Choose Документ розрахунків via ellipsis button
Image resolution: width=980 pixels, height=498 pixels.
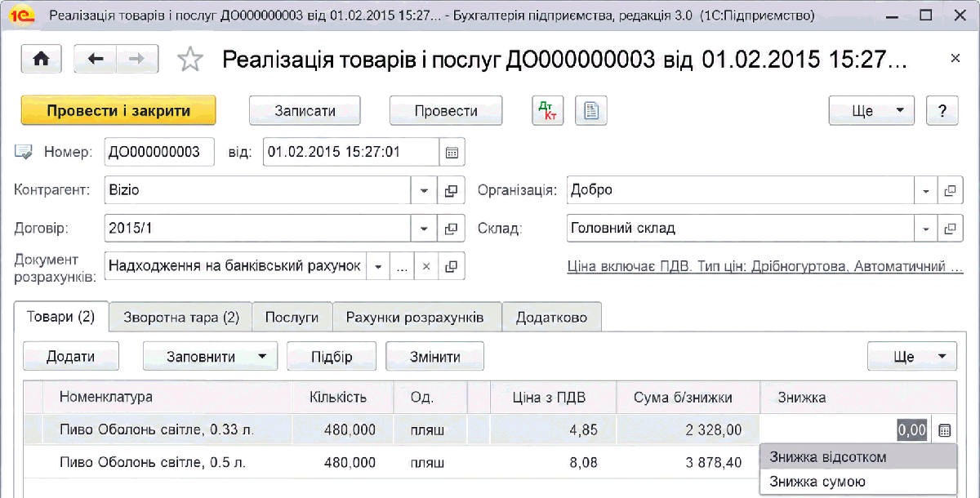point(401,266)
